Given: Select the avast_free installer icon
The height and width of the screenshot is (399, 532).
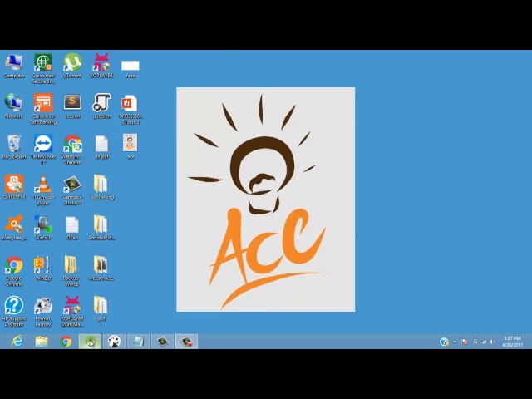Looking at the screenshot, I should (14, 228).
